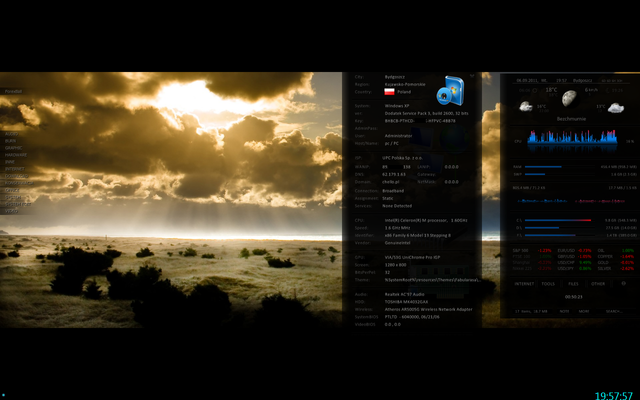Open the VIDEO category in left launcher
Viewport: 640px width, 400px height.
pos(11,211)
